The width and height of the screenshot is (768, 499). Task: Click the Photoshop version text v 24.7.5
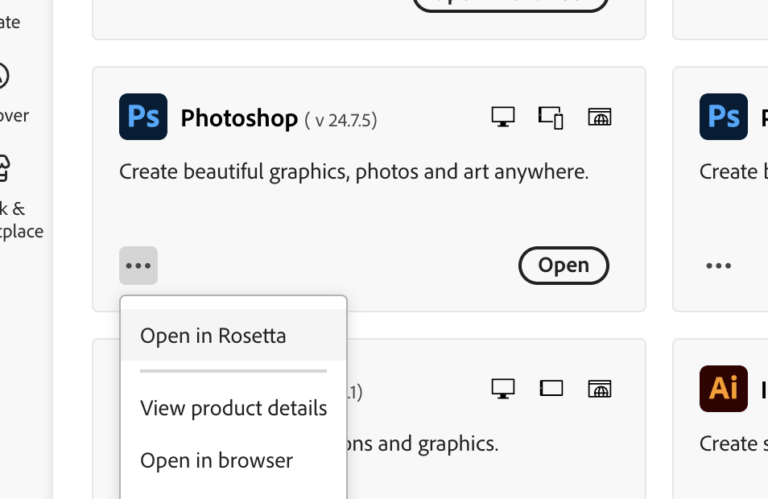click(x=341, y=120)
